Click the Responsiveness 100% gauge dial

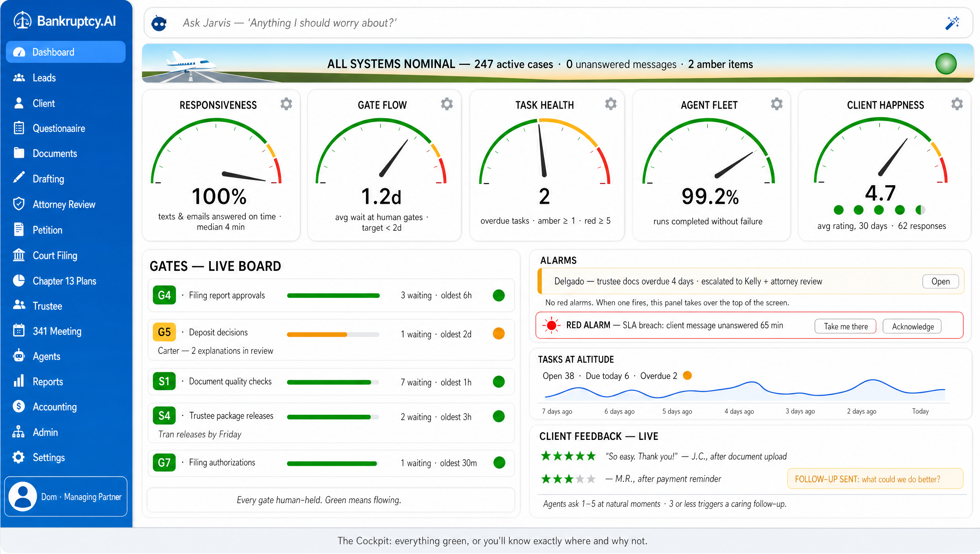tap(216, 151)
